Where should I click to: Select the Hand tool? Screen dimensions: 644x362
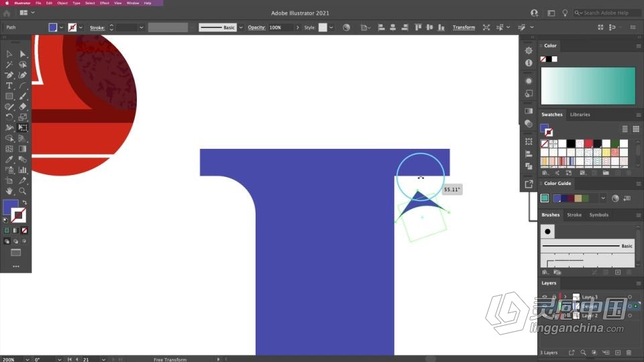9,191
